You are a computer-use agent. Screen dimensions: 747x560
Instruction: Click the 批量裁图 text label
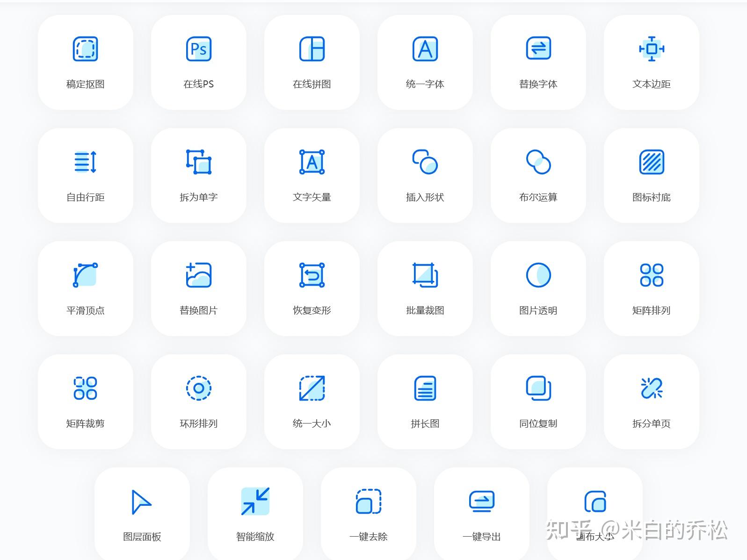[x=425, y=310]
